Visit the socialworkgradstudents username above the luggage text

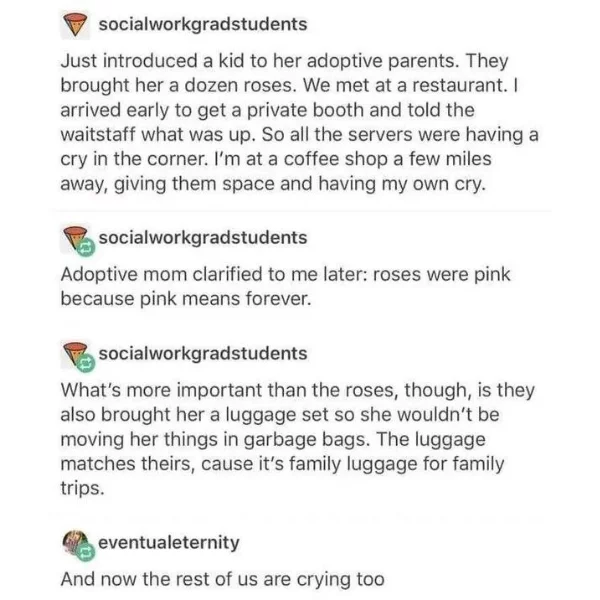203,354
